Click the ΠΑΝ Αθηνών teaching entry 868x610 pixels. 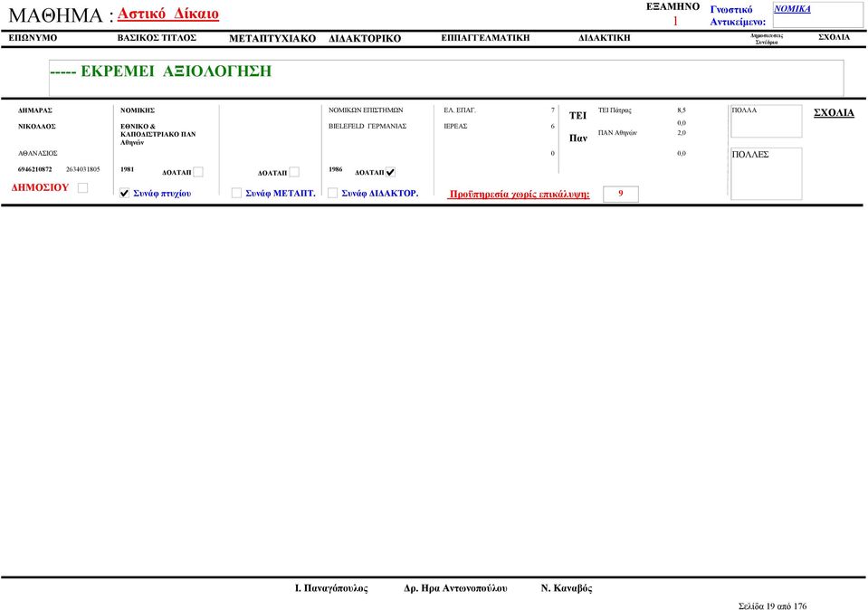[x=617, y=133]
